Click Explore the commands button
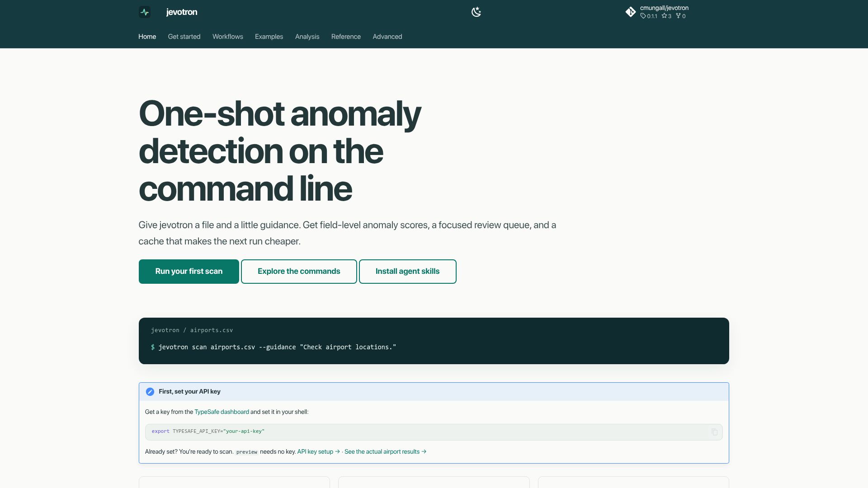The width and height of the screenshot is (868, 488). (x=299, y=272)
